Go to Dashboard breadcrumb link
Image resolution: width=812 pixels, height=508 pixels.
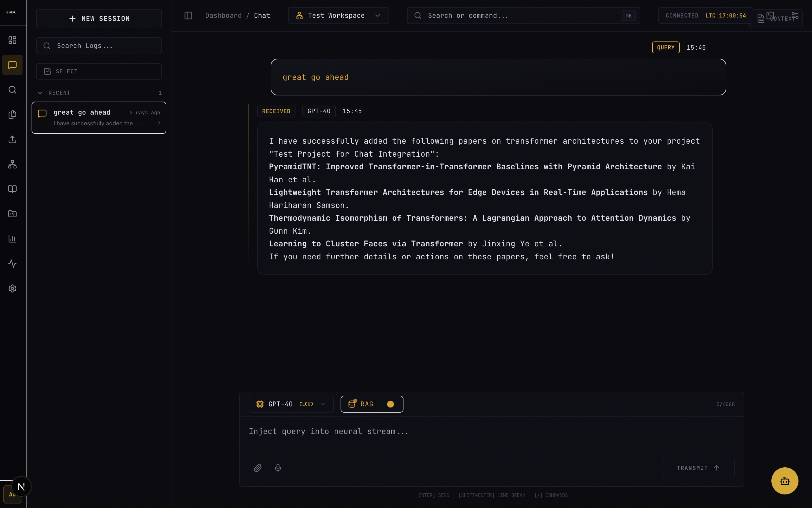(x=223, y=16)
